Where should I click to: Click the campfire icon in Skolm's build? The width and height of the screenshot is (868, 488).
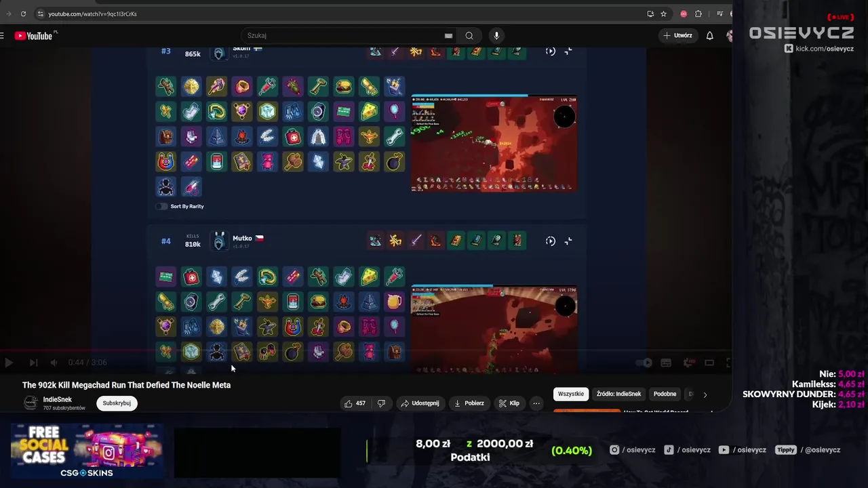242,136
